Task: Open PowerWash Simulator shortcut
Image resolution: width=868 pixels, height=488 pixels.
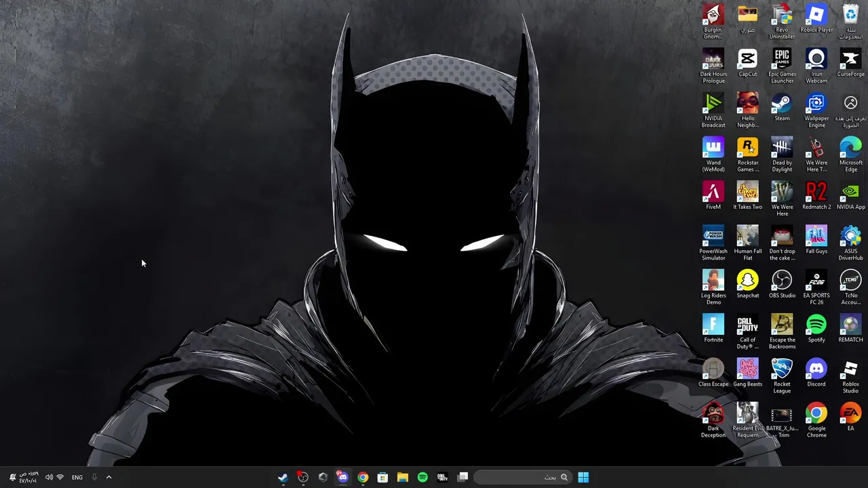Action: (713, 243)
